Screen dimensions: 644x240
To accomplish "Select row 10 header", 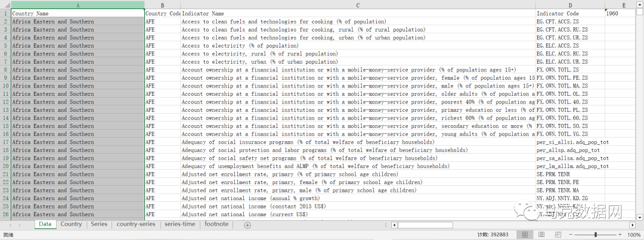I will coord(5,86).
